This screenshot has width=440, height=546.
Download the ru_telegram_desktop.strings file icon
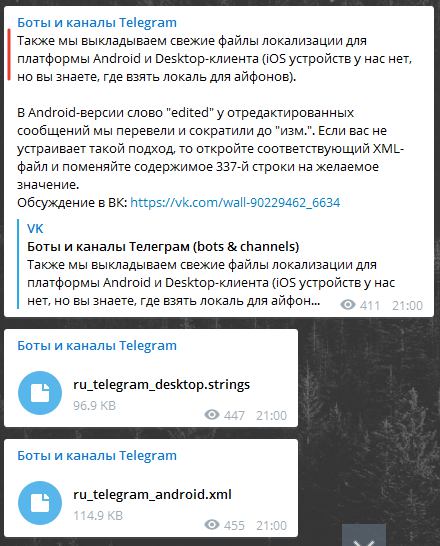click(40, 393)
